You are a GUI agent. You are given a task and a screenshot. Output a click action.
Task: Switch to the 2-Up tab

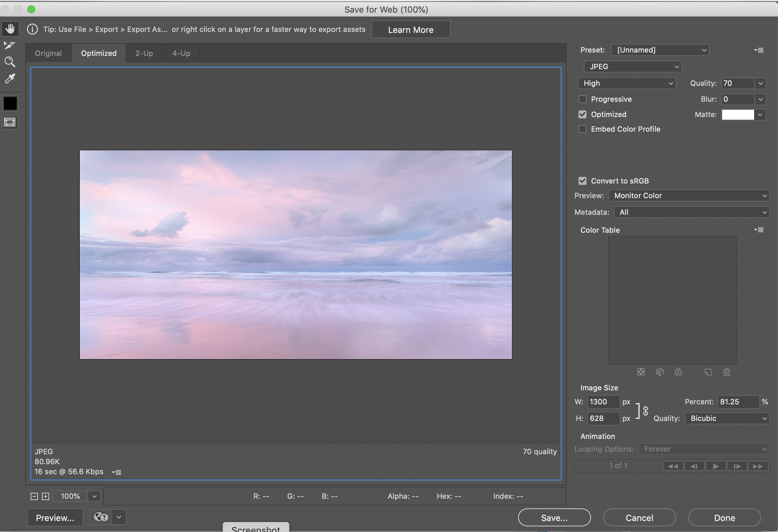[x=144, y=53]
